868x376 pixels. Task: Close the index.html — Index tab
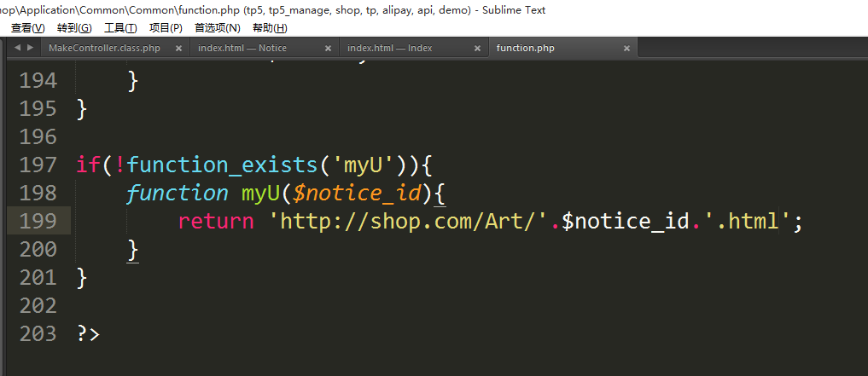[477, 49]
